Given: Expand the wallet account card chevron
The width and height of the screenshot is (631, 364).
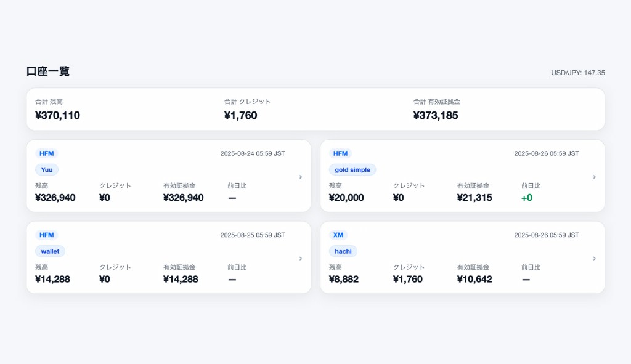Looking at the screenshot, I should pyautogui.click(x=301, y=259).
